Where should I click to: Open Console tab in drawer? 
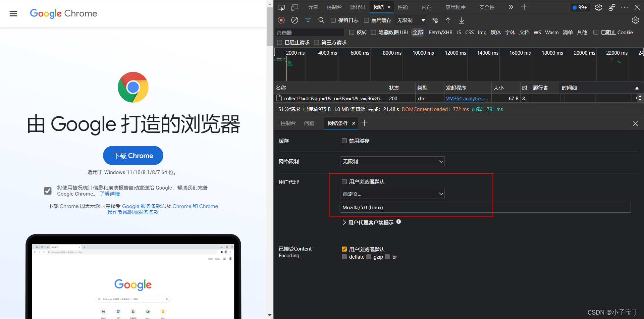288,123
